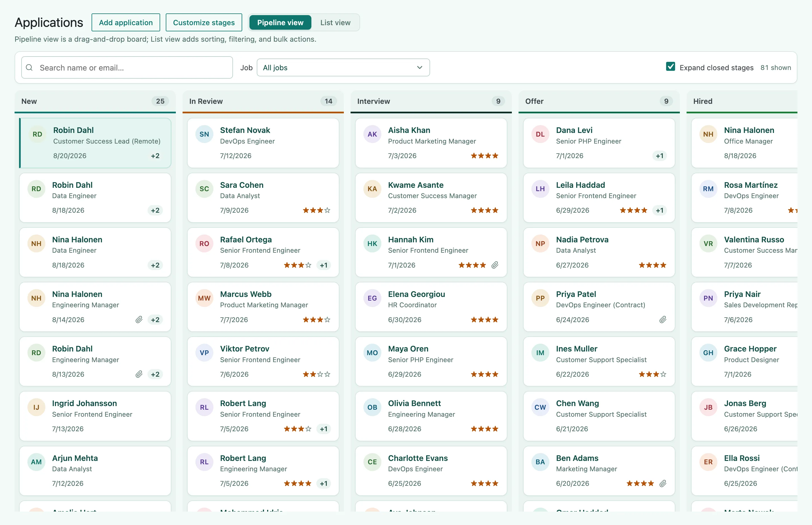Click the Interview column header
The width and height of the screenshot is (812, 525).
[x=431, y=101]
